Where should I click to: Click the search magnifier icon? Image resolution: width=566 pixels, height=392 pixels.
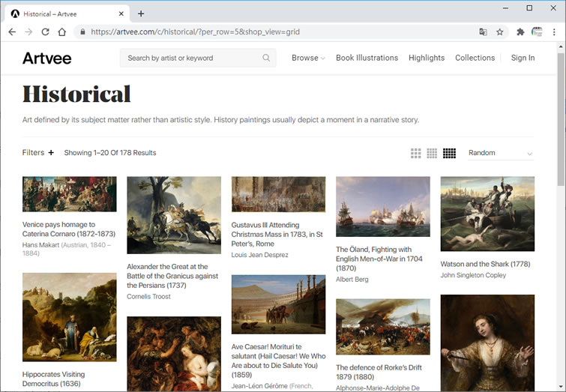tap(266, 58)
